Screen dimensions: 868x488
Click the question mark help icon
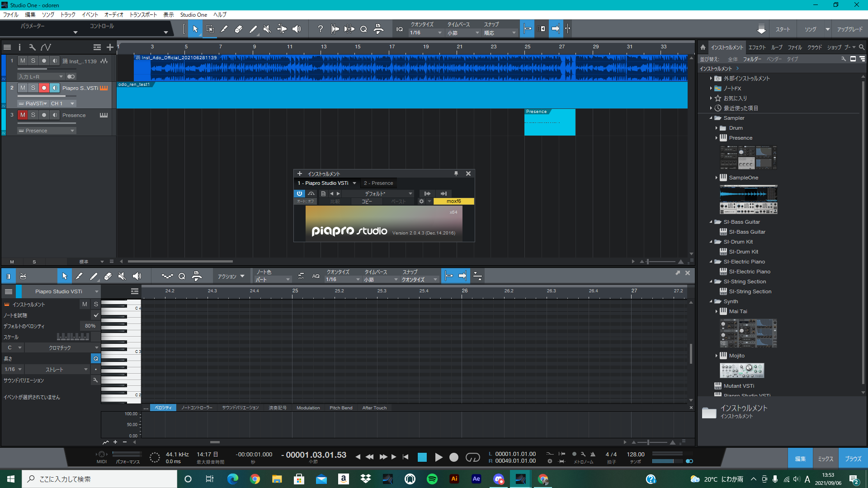[321, 29]
